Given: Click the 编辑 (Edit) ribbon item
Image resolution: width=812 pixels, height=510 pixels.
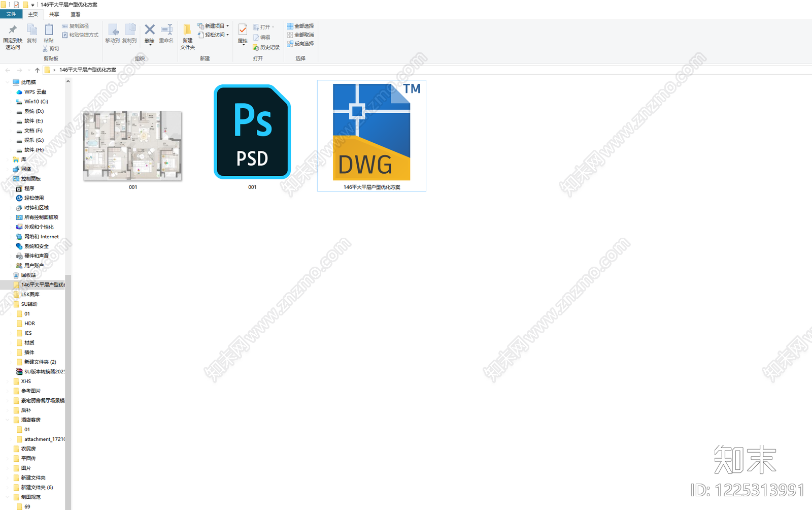Looking at the screenshot, I should pyautogui.click(x=262, y=37).
